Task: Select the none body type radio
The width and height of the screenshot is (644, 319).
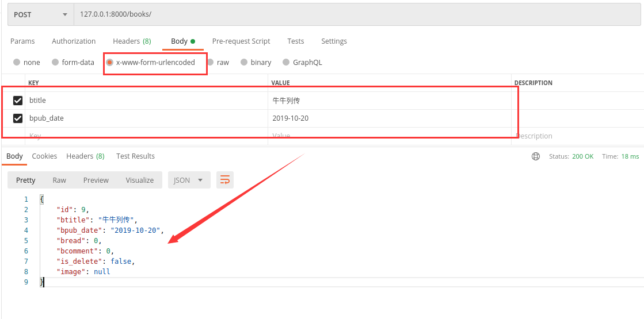Action: tap(17, 62)
